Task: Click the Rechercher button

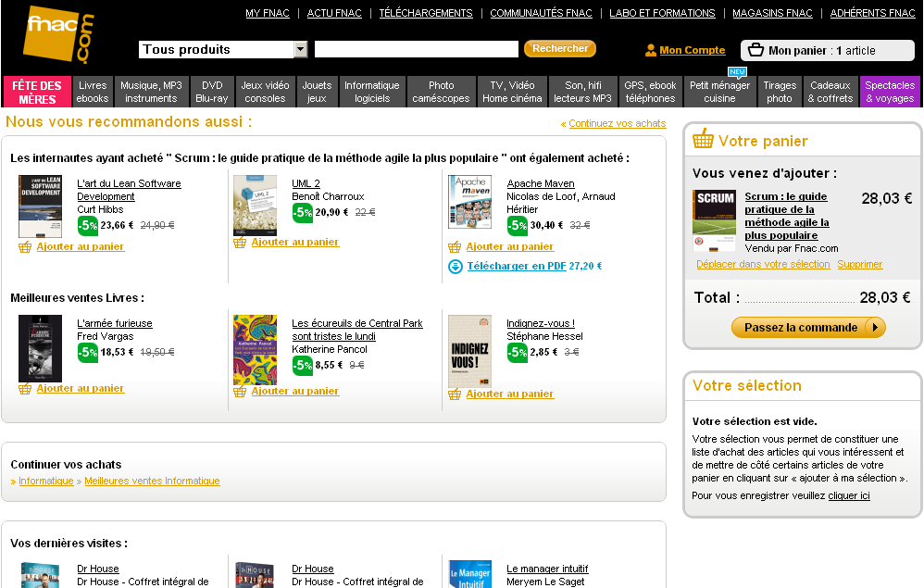Action: pos(560,49)
